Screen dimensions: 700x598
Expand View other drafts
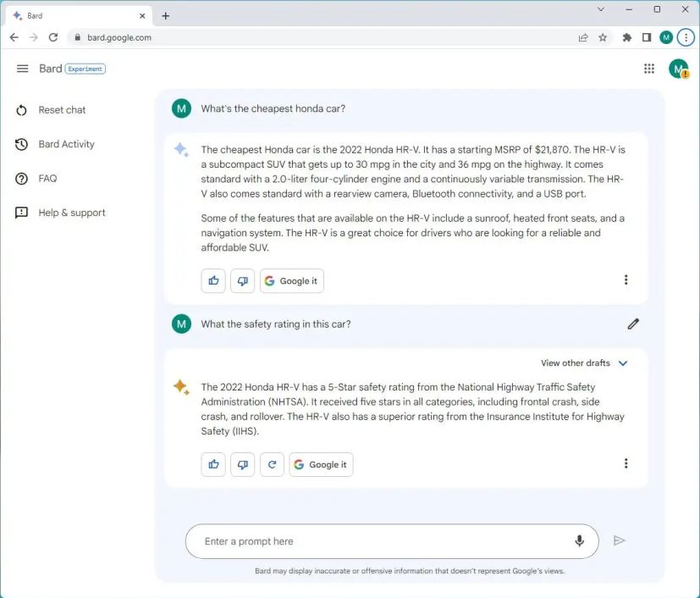(x=584, y=363)
